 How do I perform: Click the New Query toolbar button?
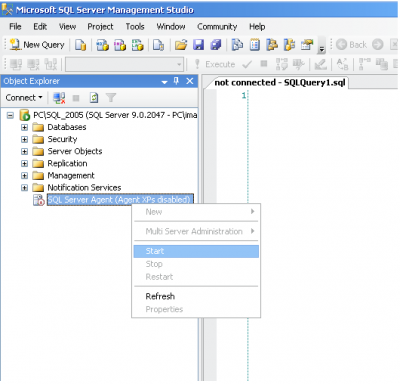point(37,45)
